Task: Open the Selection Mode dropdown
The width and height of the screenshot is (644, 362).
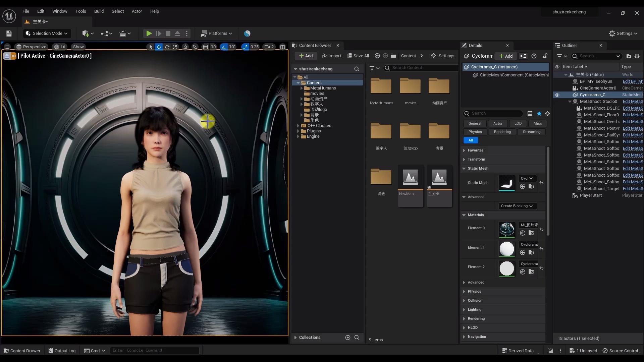Action: [x=47, y=34]
